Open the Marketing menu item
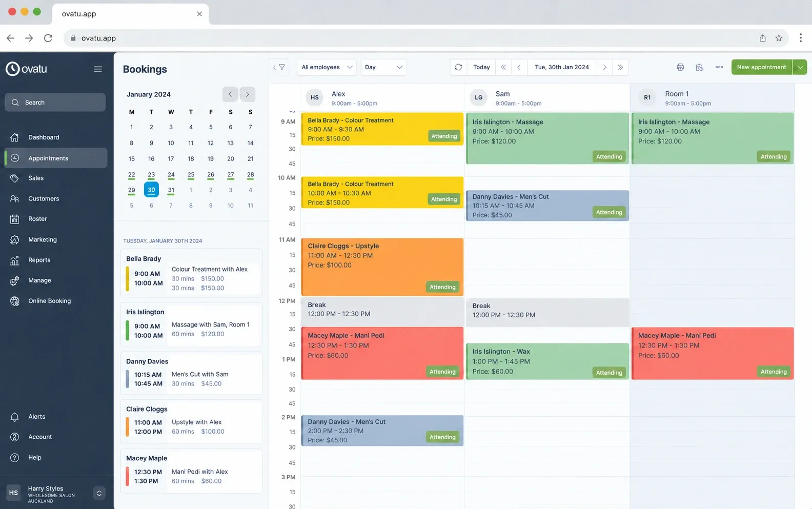812x509 pixels. (x=56, y=239)
